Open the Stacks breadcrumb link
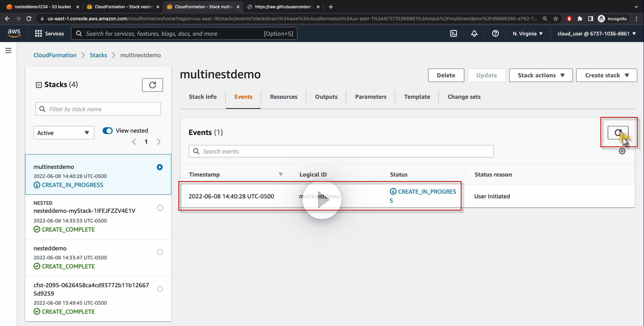Image resolution: width=644 pixels, height=326 pixels. [98, 55]
